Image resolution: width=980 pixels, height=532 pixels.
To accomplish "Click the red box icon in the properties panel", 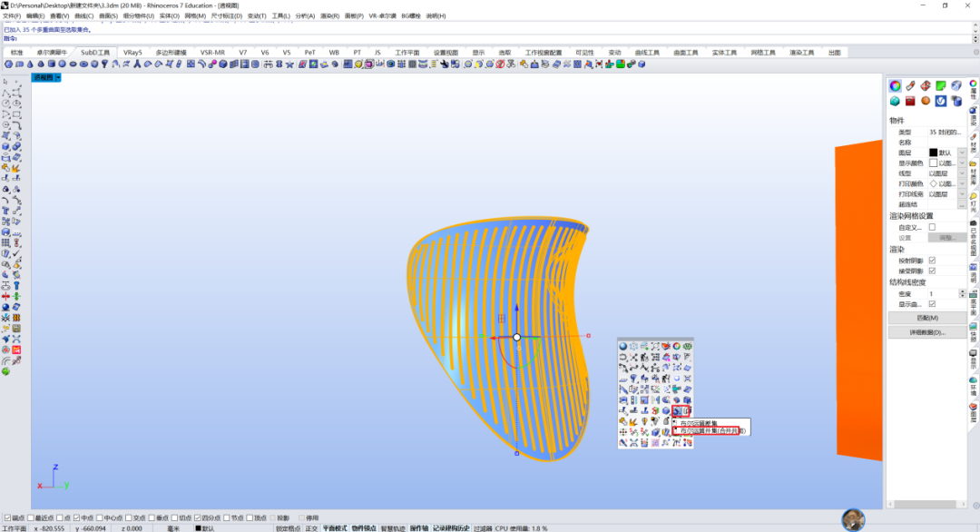I will pos(910,101).
